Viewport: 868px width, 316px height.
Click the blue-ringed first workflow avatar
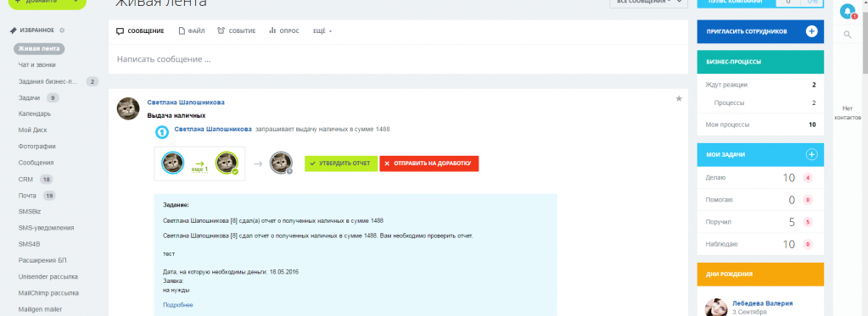coord(173,163)
